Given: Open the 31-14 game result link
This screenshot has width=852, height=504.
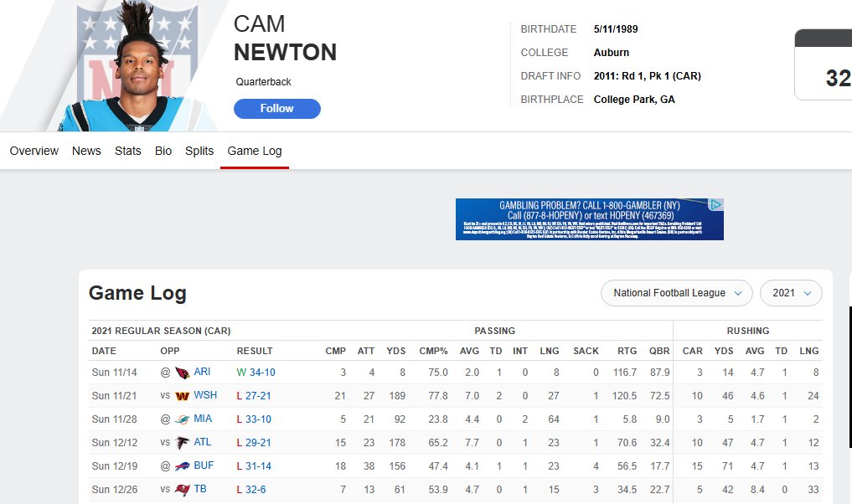Looking at the screenshot, I should (258, 466).
